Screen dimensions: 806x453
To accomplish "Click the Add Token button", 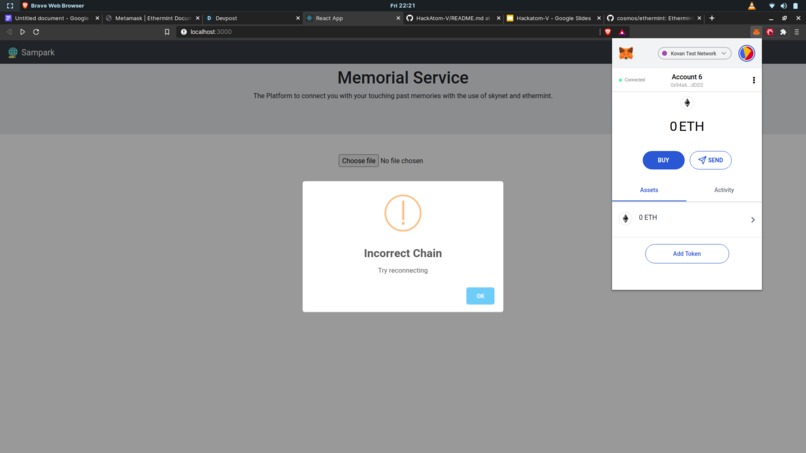I will [x=687, y=253].
